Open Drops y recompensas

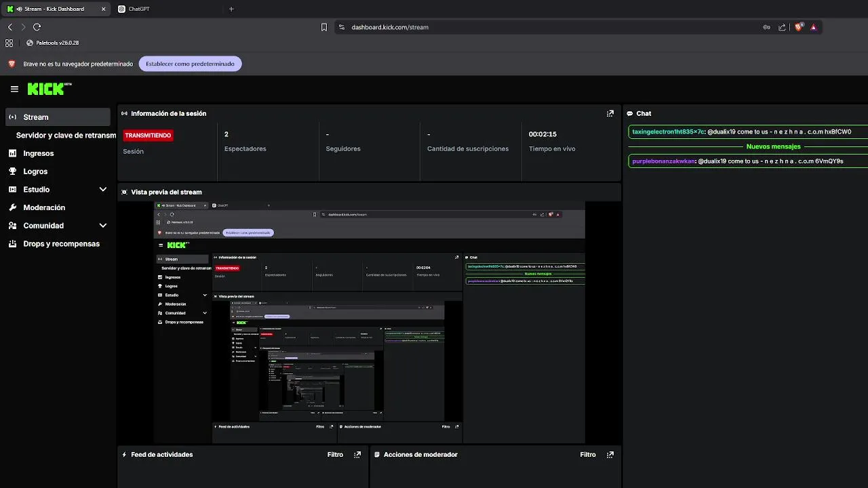click(61, 244)
